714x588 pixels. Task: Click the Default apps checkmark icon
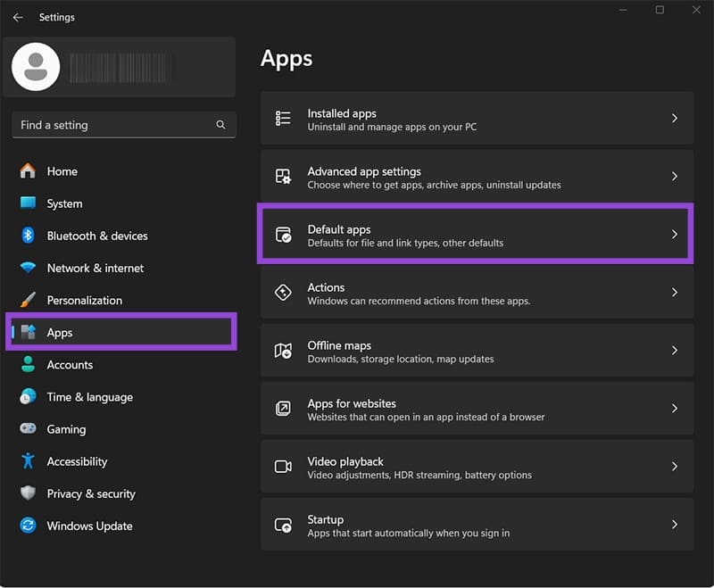(x=283, y=235)
